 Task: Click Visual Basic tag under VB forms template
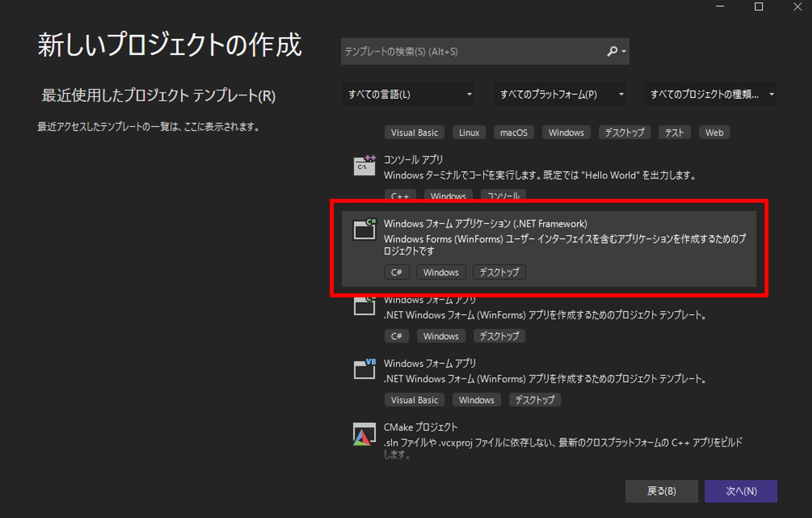tap(414, 400)
